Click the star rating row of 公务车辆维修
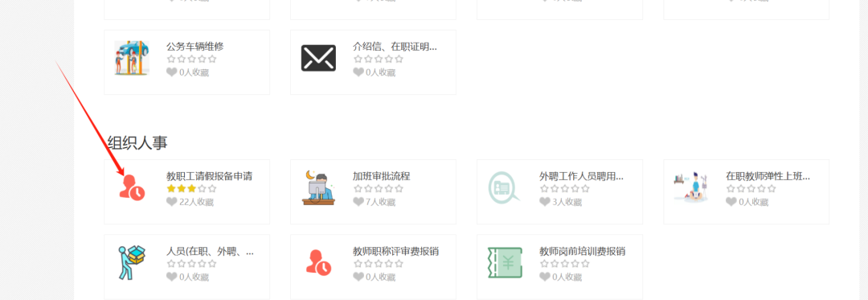This screenshot has width=868, height=300. click(191, 59)
